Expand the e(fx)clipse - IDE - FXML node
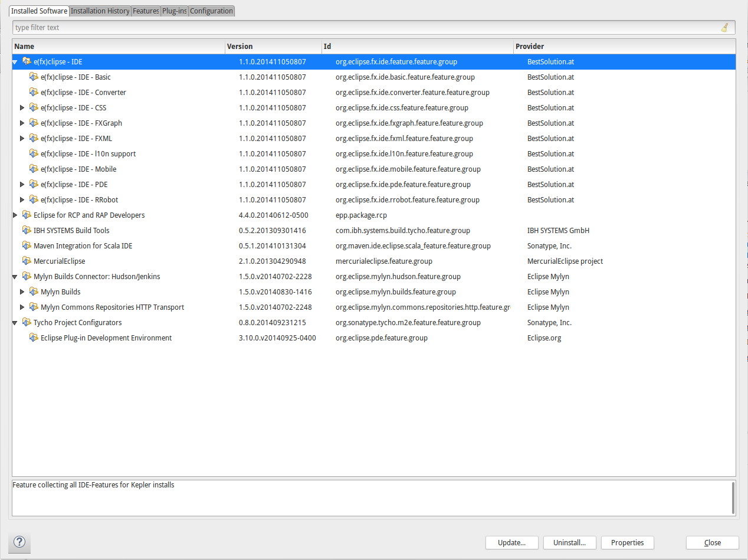Screen dimensions: 748x560 [x=22, y=138]
